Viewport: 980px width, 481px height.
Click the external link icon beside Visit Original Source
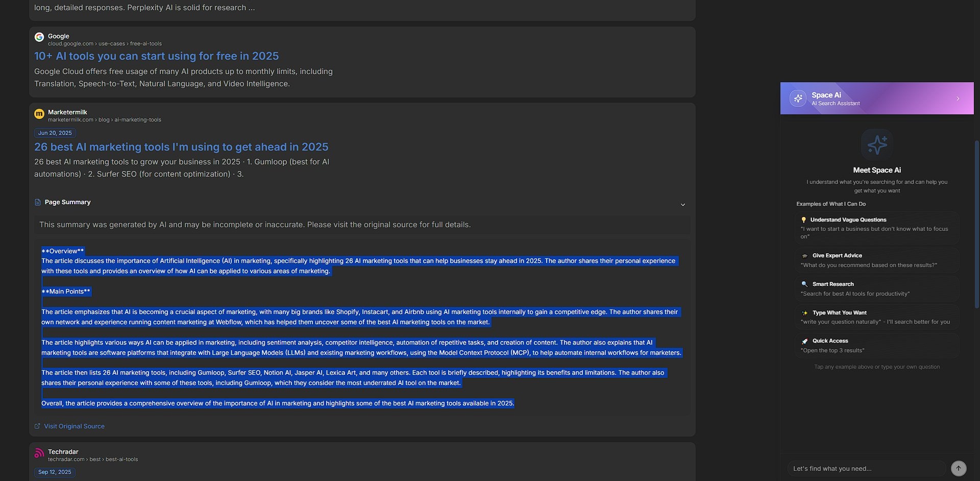point(37,426)
